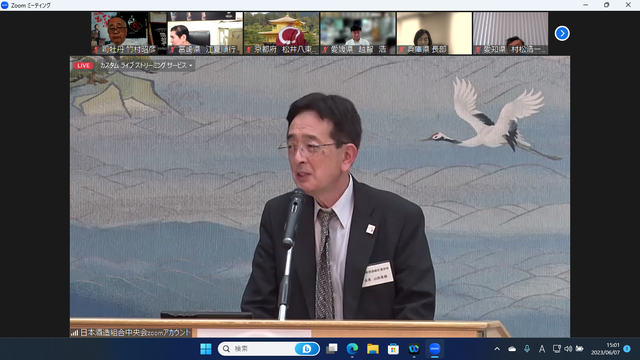Open Microsoft Store from taskbar
The height and width of the screenshot is (360, 640).
coord(393,349)
